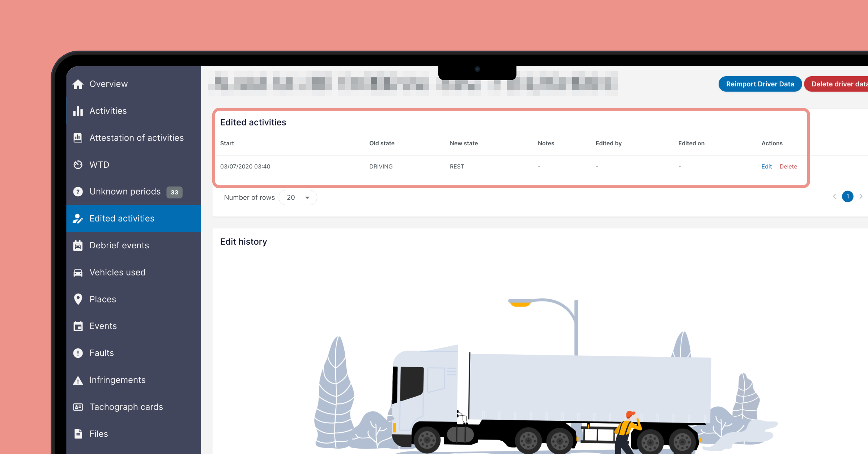Click the WTD clock icon
Viewport: 868px width, 454px height.
tap(78, 165)
